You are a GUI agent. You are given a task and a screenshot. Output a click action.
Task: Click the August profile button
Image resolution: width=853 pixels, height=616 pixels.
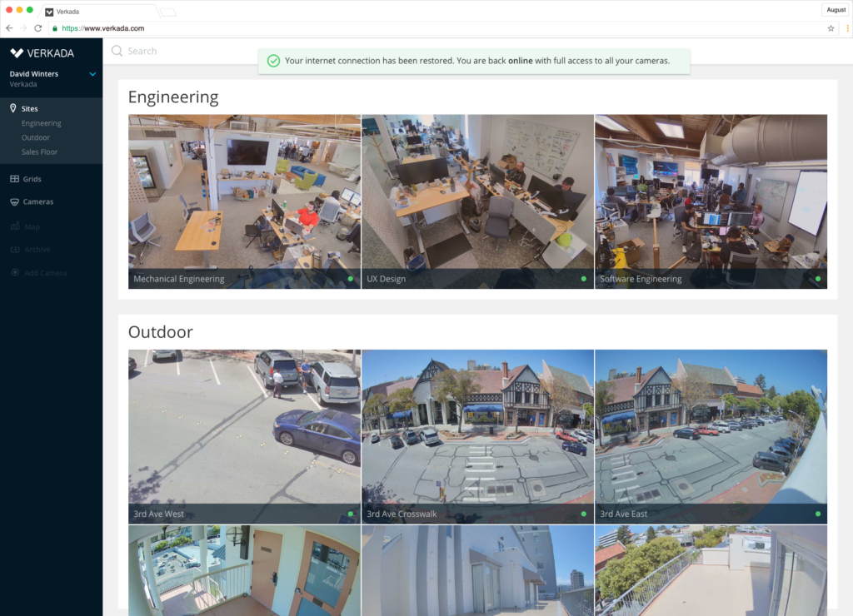coord(836,10)
